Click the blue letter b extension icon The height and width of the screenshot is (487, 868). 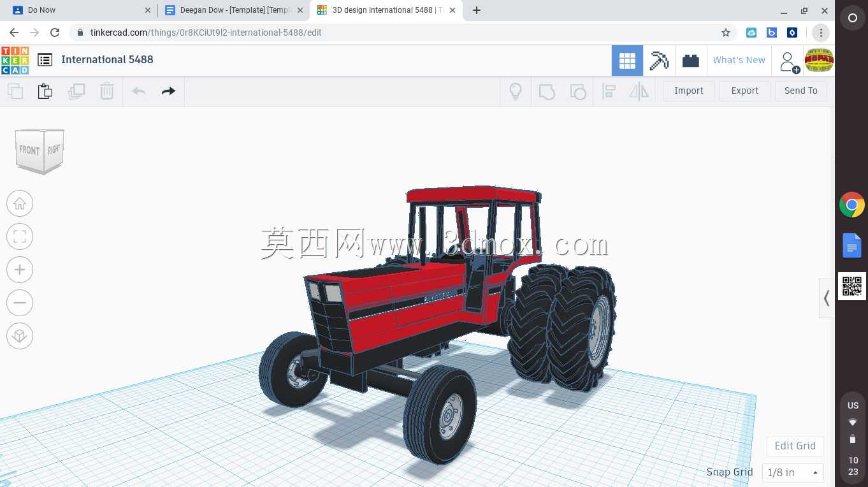(772, 33)
